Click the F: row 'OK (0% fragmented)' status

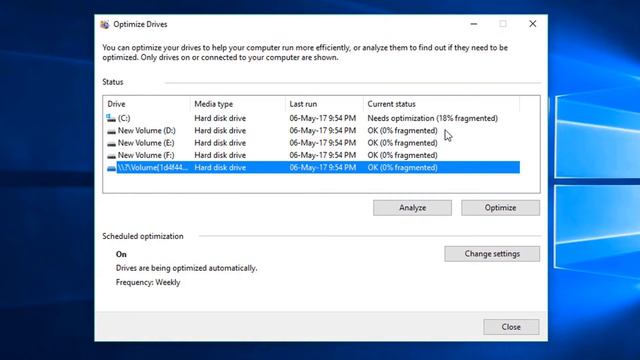(402, 155)
